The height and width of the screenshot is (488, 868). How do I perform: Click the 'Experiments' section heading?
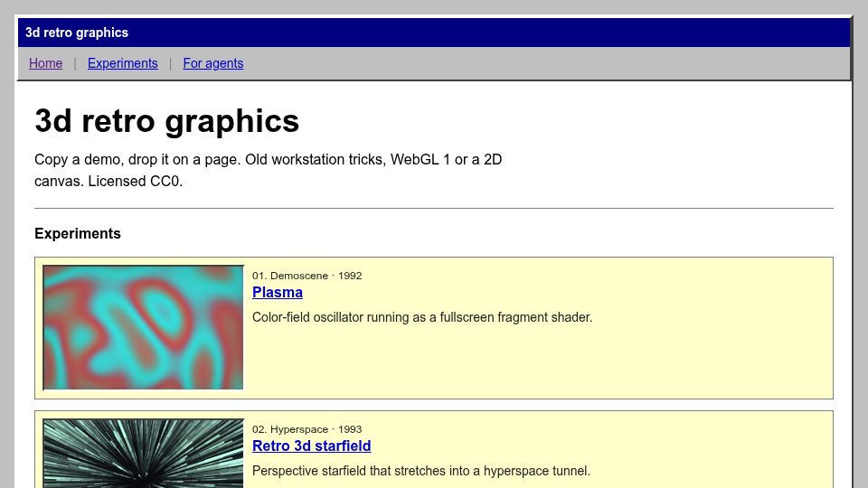tap(78, 233)
